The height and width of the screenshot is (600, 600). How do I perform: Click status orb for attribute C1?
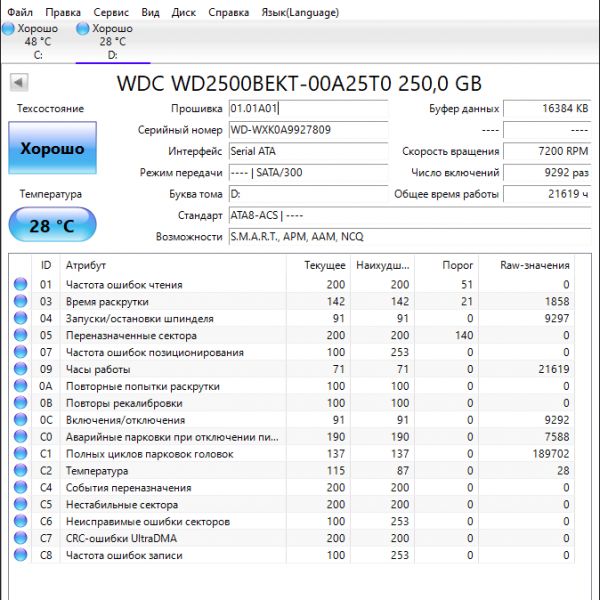pos(20,453)
